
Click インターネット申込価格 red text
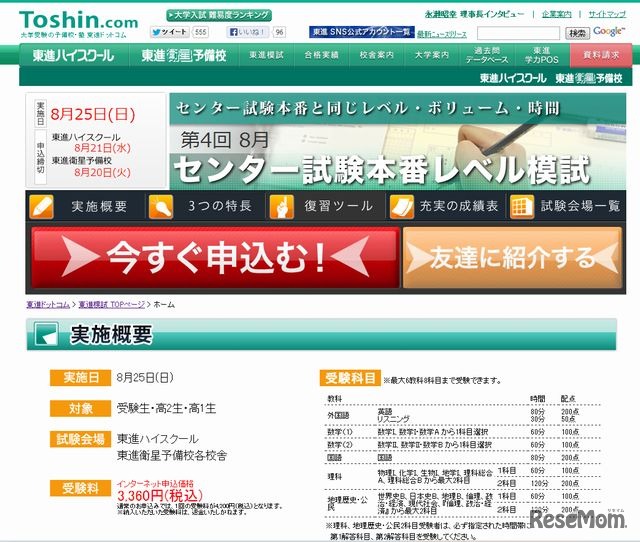pos(155,484)
